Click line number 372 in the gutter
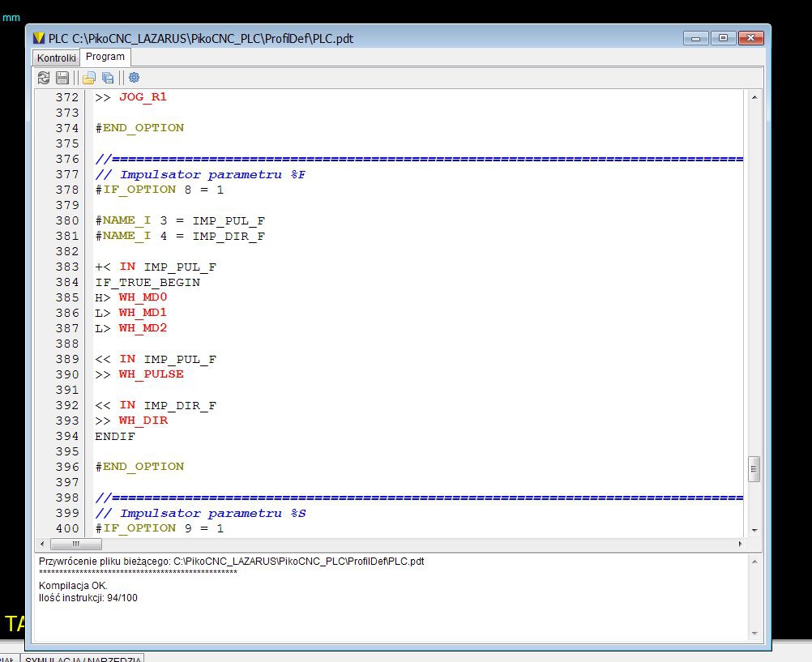Image resolution: width=812 pixels, height=662 pixels. [67, 97]
